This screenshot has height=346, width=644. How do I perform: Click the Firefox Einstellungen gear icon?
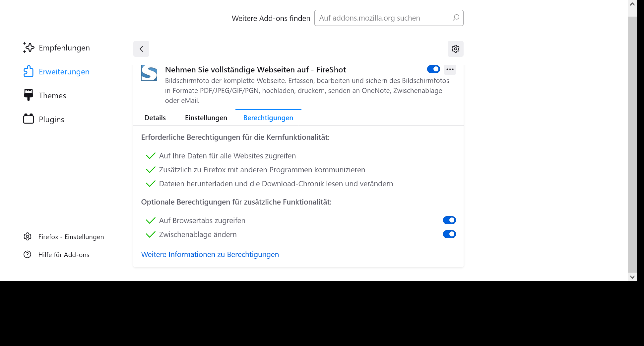[x=28, y=236]
